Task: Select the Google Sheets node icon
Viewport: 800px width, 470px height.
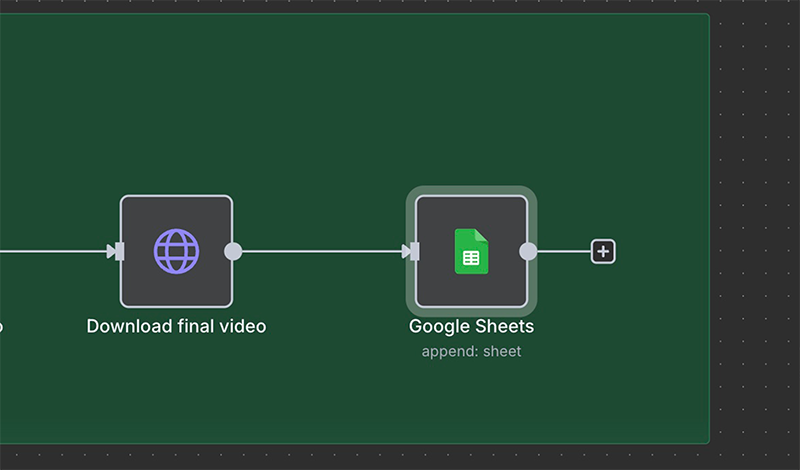Action: click(x=471, y=251)
